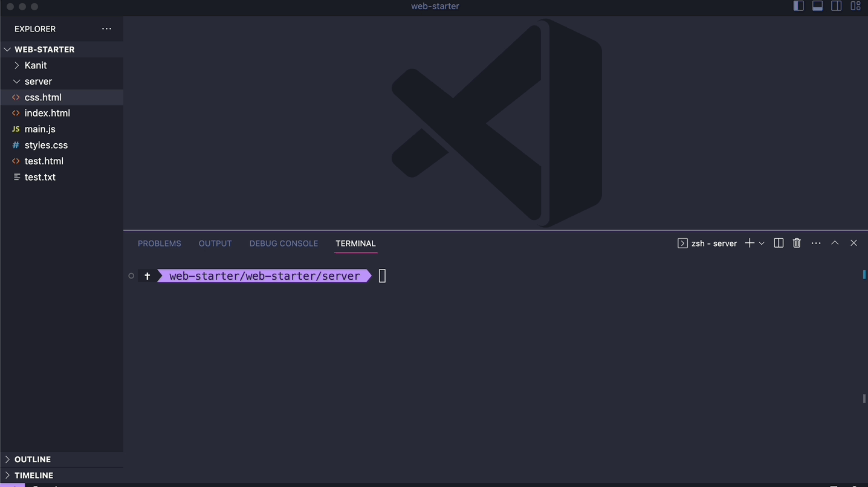The width and height of the screenshot is (868, 487).
Task: Click the hash icon beside styles.css
Action: 16,145
